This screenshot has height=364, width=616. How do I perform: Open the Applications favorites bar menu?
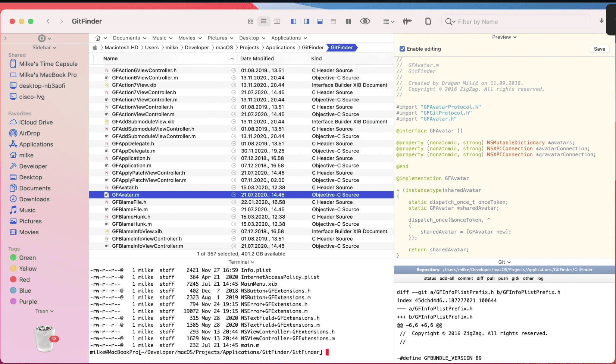tap(289, 38)
